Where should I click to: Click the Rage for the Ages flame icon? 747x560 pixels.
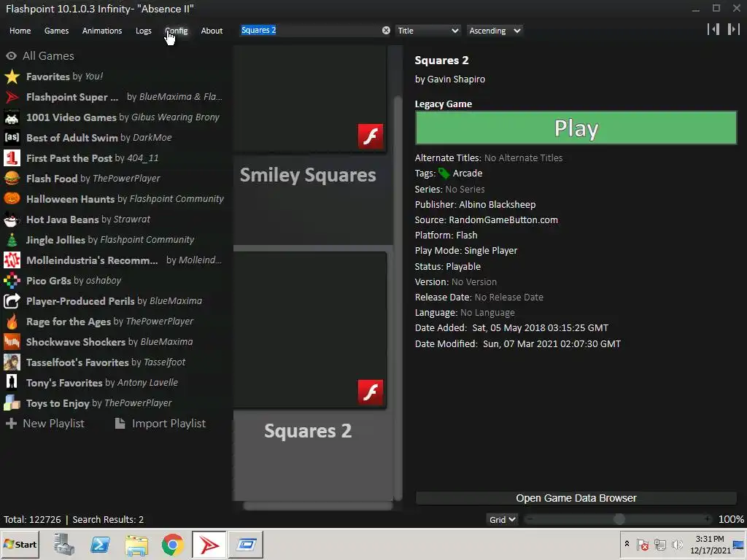(12, 322)
